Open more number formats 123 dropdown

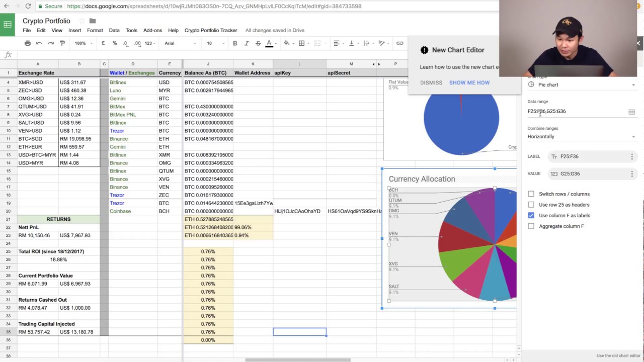pos(150,43)
